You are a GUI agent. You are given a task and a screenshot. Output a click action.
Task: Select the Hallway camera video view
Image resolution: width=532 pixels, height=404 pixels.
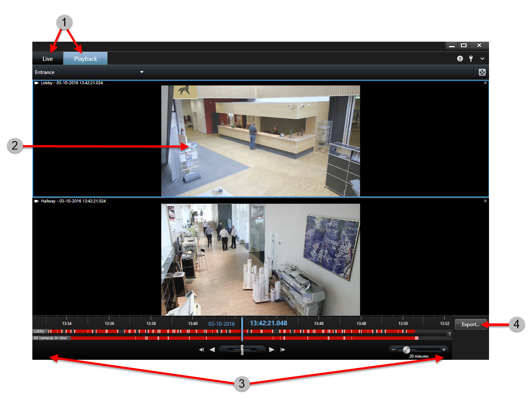[x=260, y=259]
